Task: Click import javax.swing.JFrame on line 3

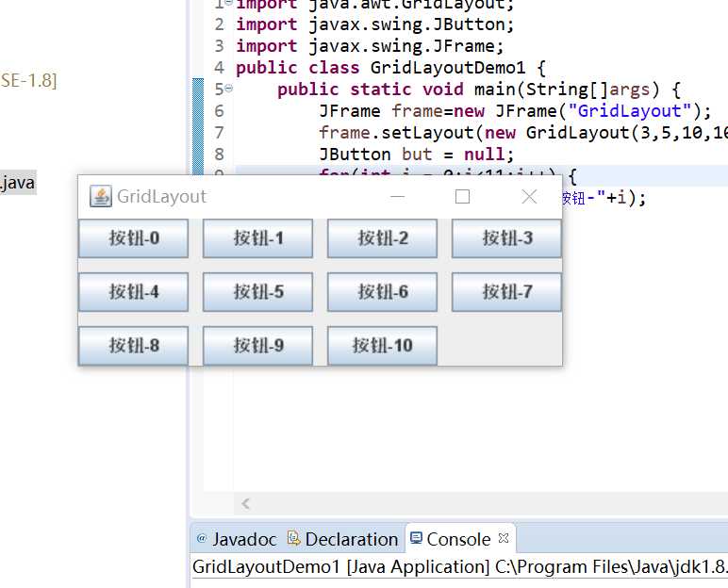Action: pyautogui.click(x=370, y=46)
